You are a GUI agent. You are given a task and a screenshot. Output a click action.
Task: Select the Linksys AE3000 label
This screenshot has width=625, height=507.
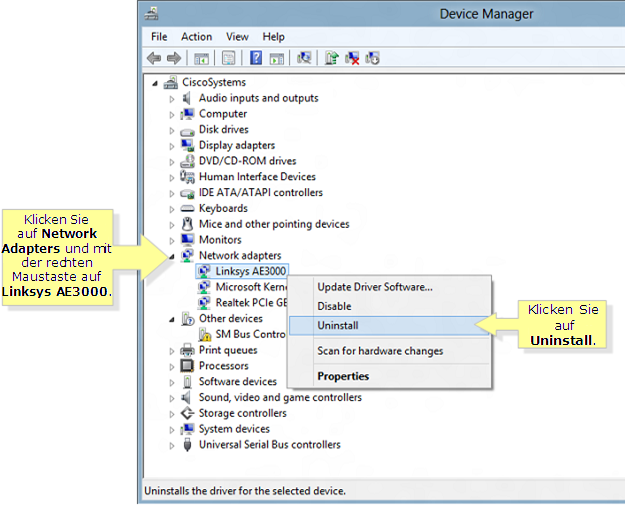click(251, 271)
